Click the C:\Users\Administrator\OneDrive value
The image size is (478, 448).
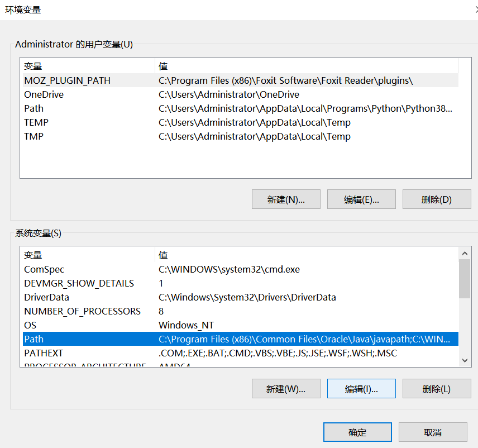[x=228, y=94]
